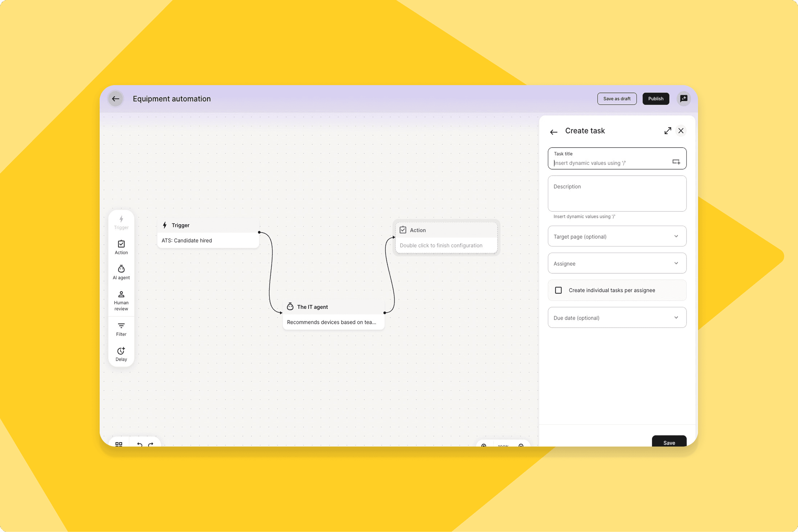Select the Recommends devices based on tea... node body

point(333,322)
